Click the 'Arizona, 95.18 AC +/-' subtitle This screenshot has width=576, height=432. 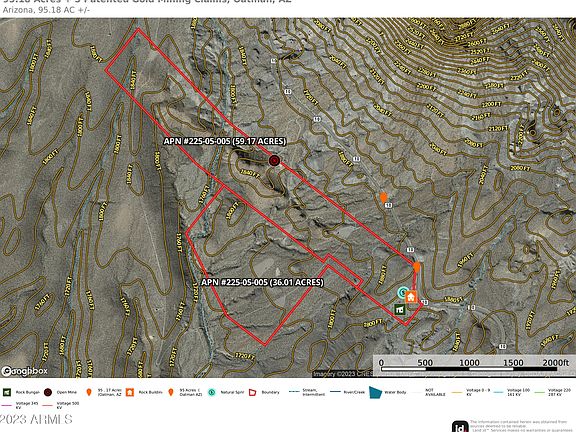pyautogui.click(x=46, y=10)
